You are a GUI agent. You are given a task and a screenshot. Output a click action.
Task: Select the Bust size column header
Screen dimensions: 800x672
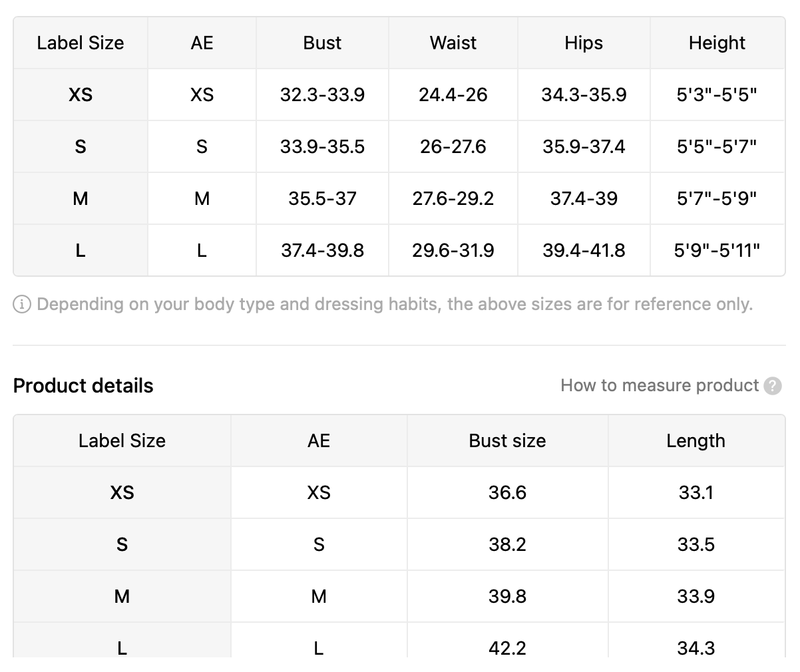tap(507, 440)
